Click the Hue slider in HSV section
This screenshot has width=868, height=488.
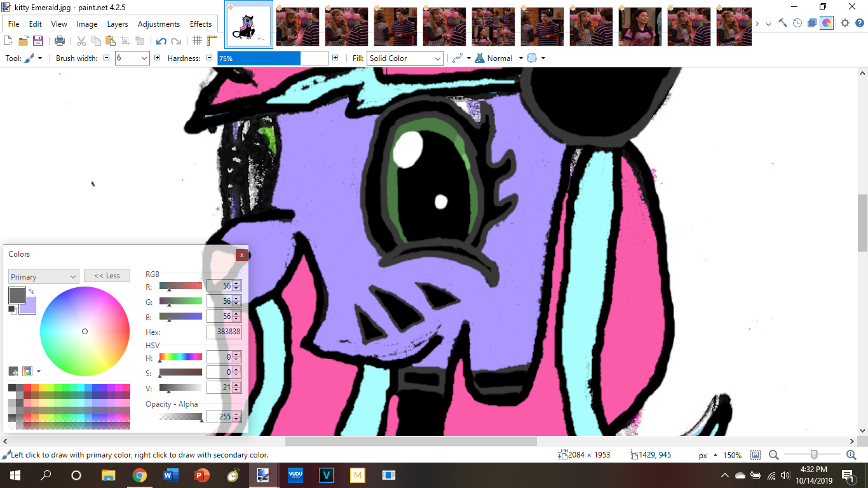coord(180,357)
